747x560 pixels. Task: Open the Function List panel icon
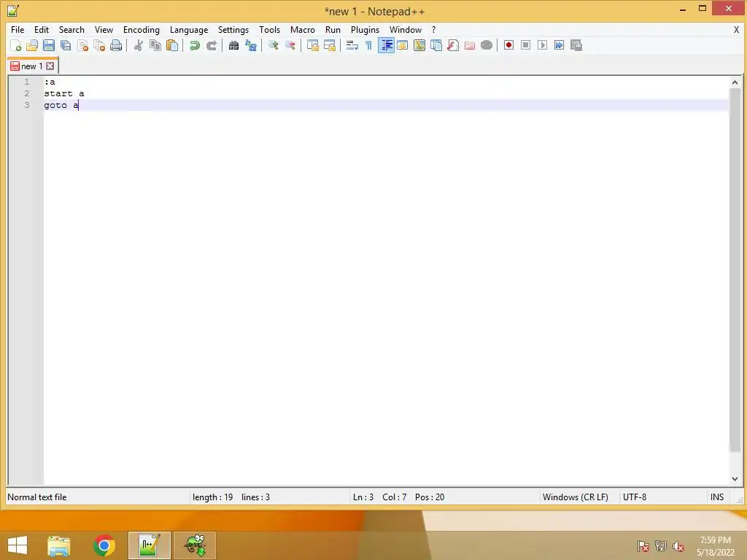point(452,45)
